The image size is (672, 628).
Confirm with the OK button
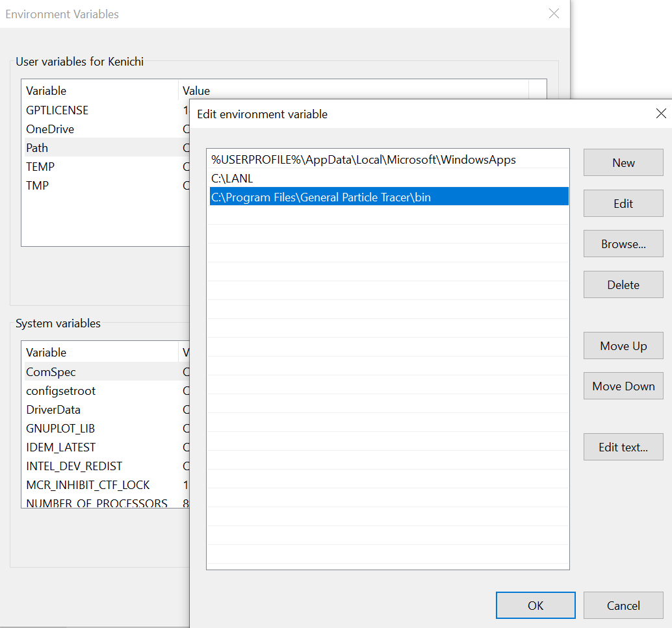coord(535,605)
